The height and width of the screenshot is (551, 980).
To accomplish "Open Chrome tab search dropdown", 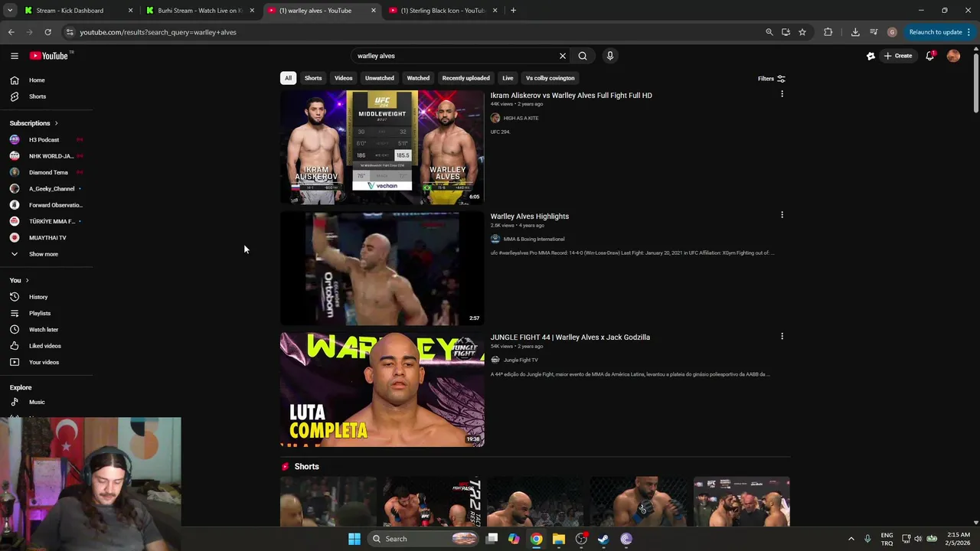I will coord(9,11).
